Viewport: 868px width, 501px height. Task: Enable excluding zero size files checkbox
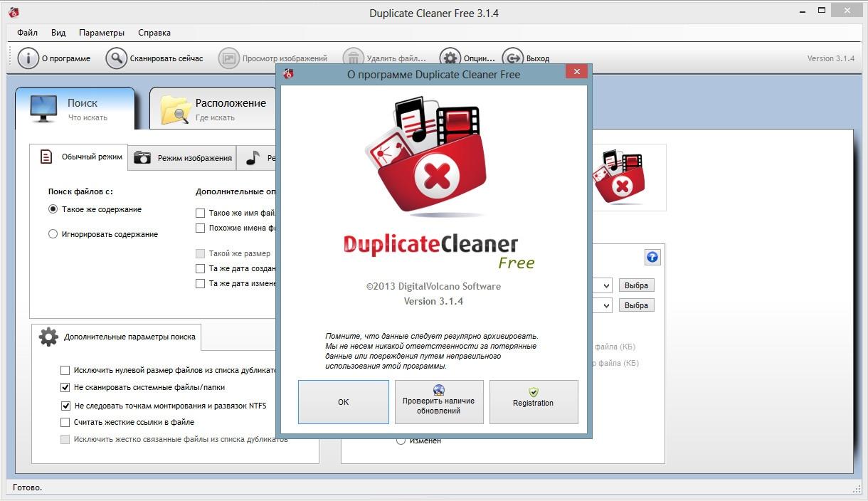(x=65, y=370)
